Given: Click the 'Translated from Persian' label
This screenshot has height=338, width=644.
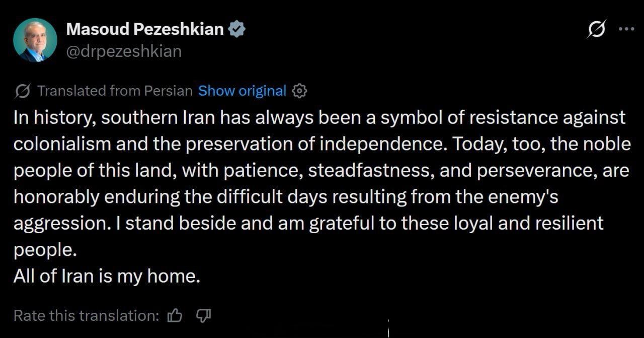Looking at the screenshot, I should pos(115,91).
